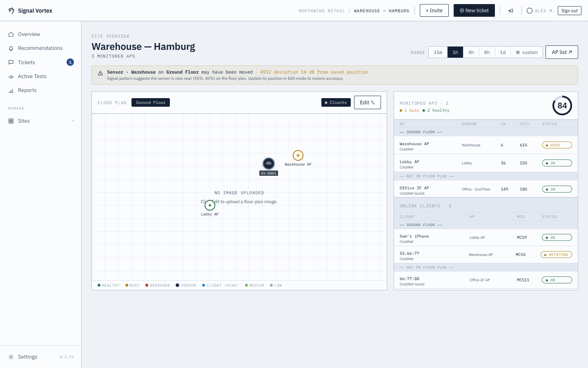Click the 84 health score ring
This screenshot has height=368, width=588.
click(562, 105)
